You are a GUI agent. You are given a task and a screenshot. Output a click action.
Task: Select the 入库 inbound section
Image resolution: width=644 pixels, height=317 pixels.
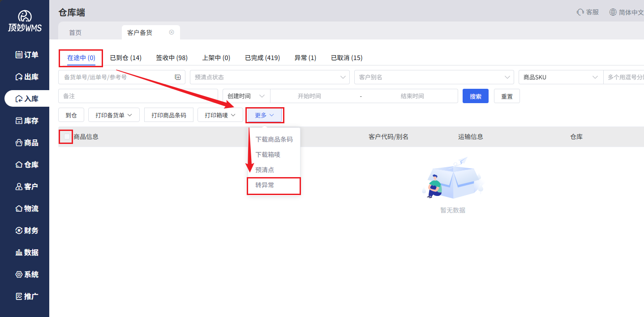27,99
